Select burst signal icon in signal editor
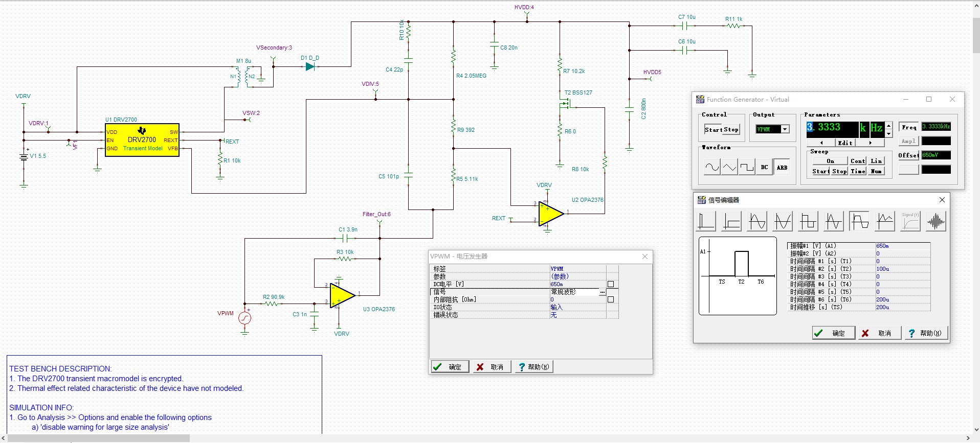This screenshot has height=443, width=980. pos(936,221)
